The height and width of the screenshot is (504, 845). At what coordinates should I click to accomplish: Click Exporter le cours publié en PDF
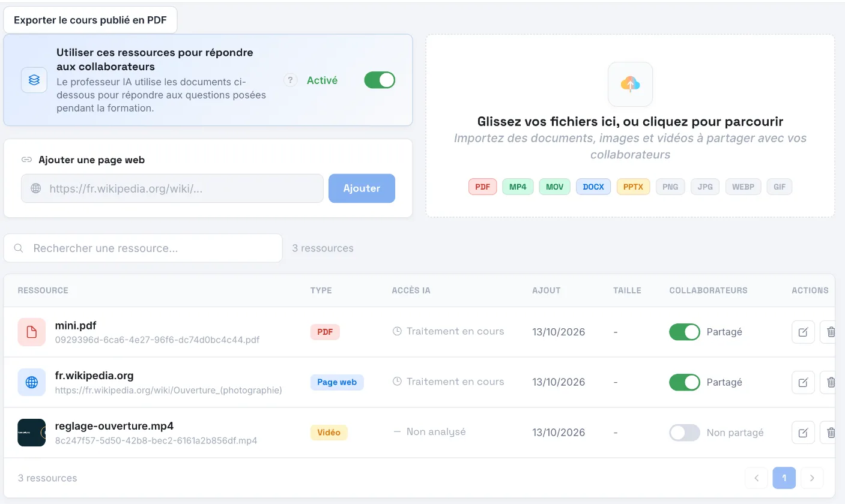click(90, 20)
